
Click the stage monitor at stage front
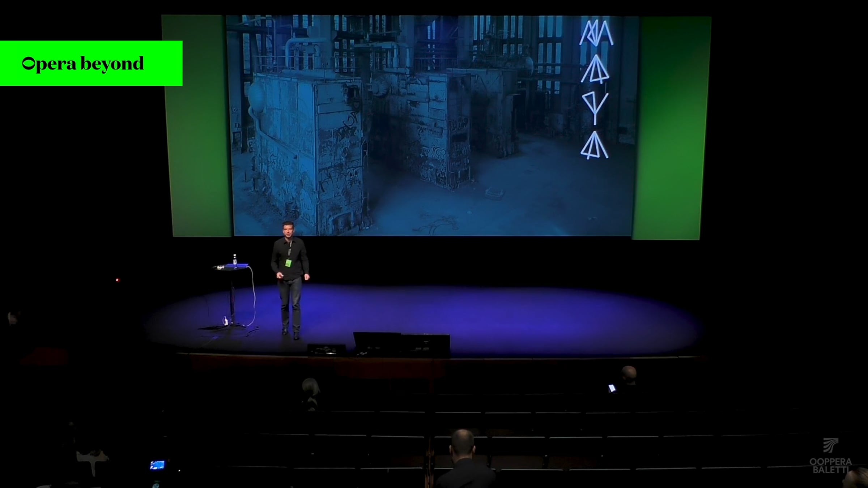[x=401, y=344]
